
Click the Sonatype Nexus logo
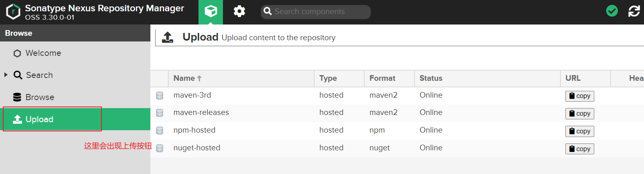(x=13, y=12)
